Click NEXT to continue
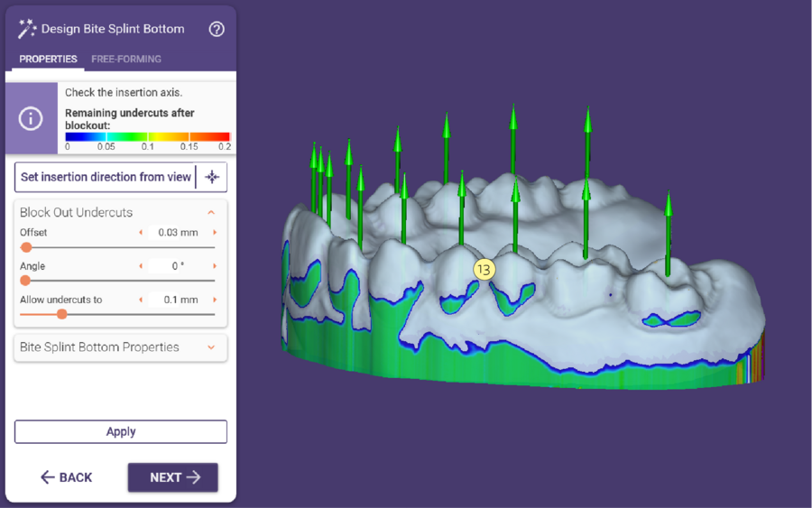This screenshot has height=508, width=812. coord(173,477)
